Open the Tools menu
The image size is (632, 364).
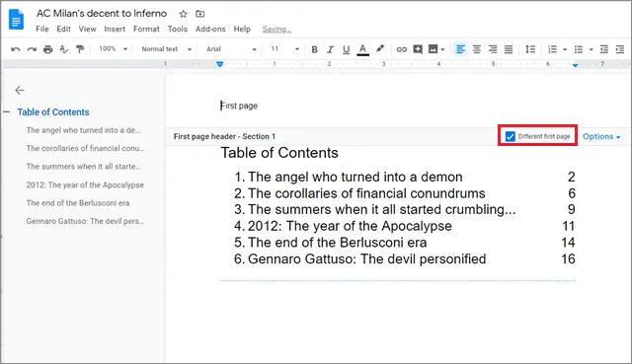coord(178,29)
